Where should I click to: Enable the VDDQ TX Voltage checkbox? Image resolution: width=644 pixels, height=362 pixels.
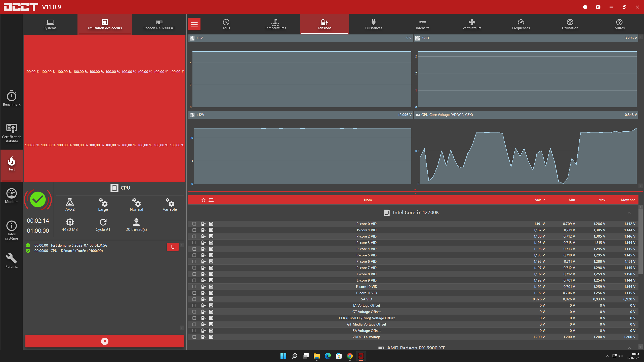pyautogui.click(x=194, y=337)
